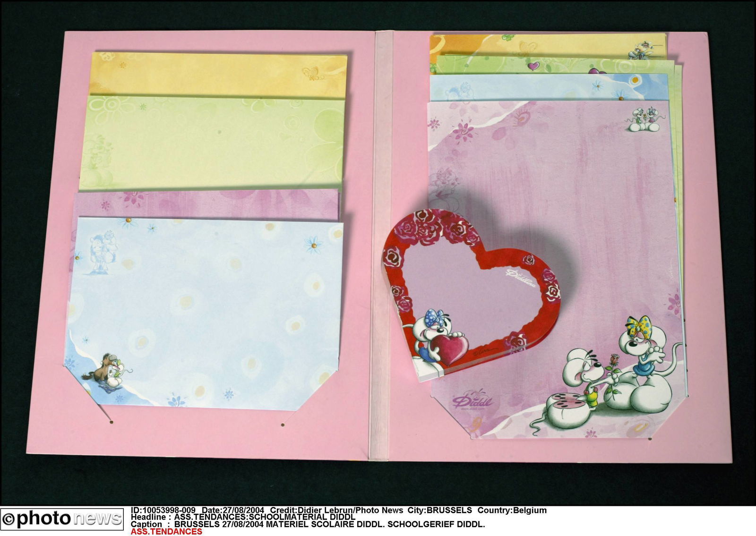Click the photonews logo in the footer
756x536 pixels.
[62, 519]
